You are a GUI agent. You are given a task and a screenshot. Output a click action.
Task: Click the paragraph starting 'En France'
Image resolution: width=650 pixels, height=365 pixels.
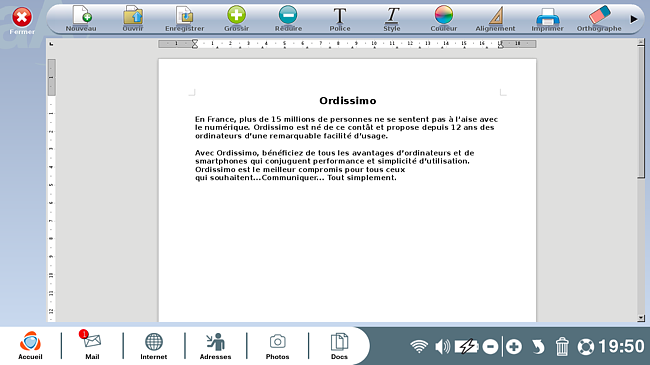tap(347, 127)
